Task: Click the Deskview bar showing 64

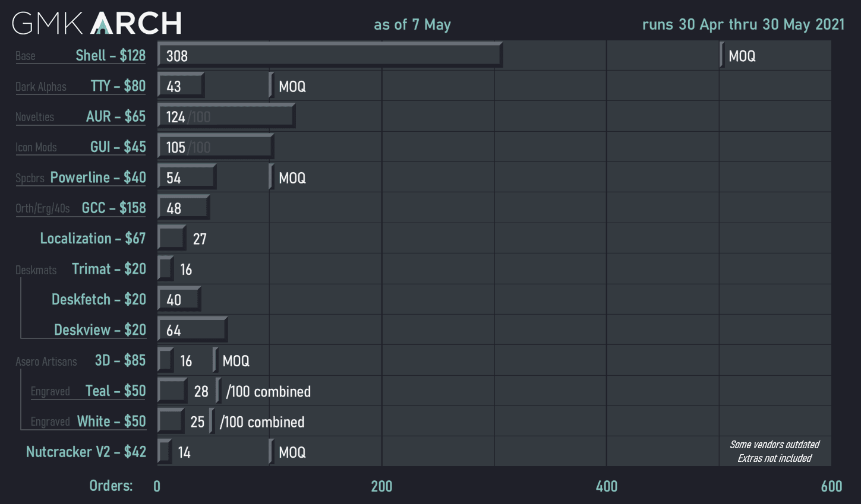Action: point(192,330)
